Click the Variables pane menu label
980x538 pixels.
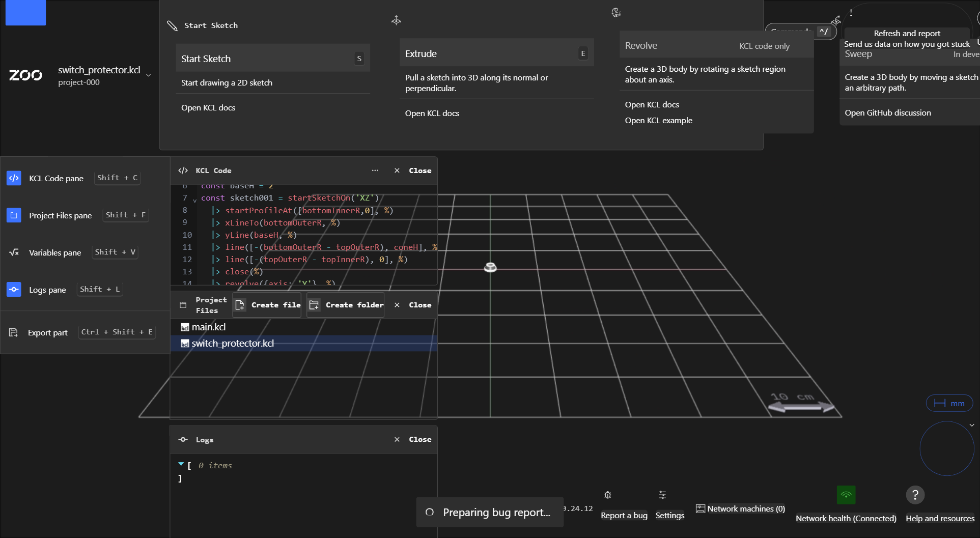click(55, 252)
